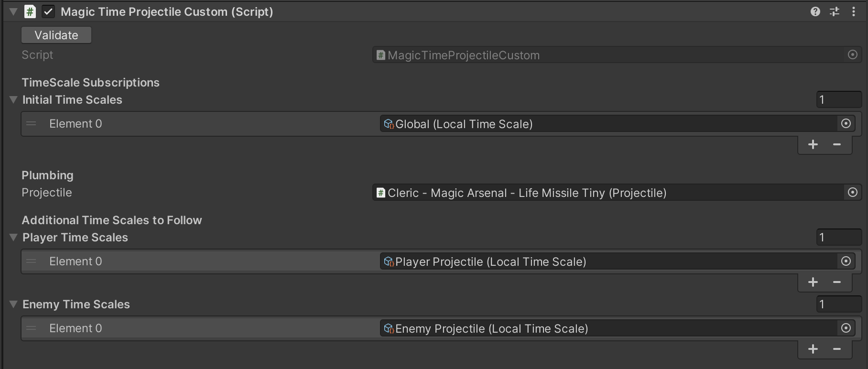Open object picker for Player Projectile element
The height and width of the screenshot is (369, 868).
tap(846, 261)
